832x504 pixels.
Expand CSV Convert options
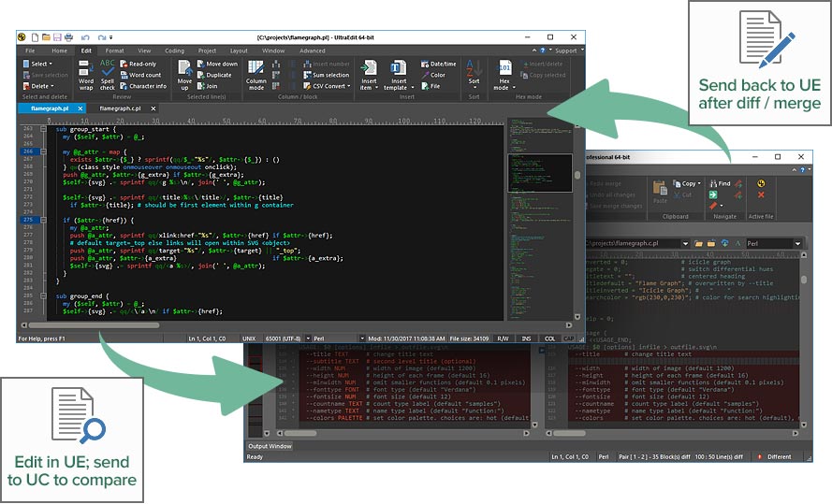point(327,86)
